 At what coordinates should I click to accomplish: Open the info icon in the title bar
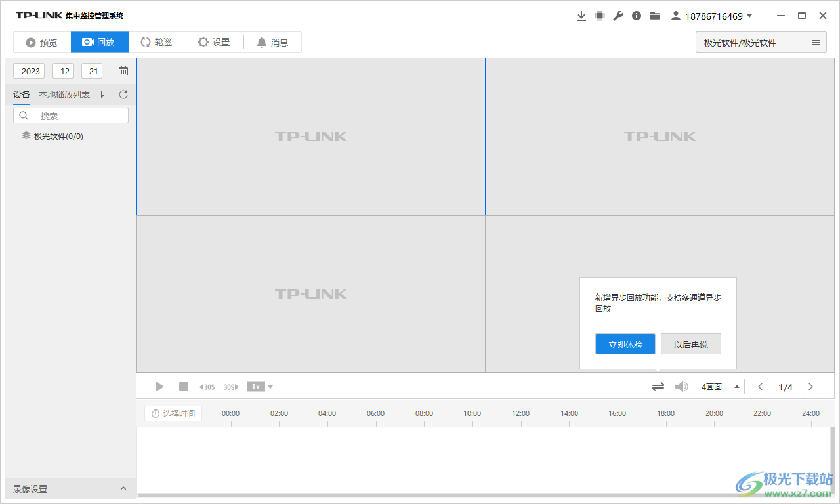click(636, 15)
